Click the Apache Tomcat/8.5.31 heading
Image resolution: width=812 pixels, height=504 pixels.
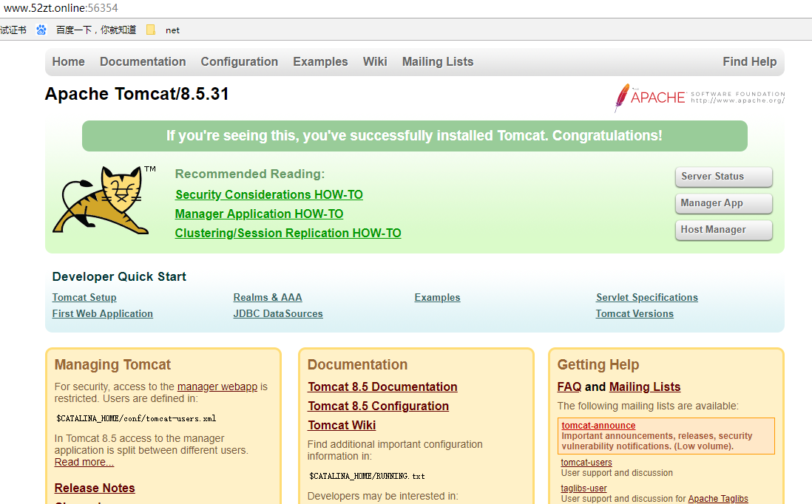coord(137,94)
